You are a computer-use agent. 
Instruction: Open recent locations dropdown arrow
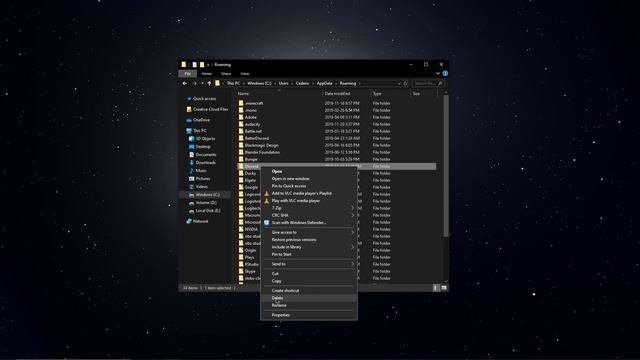point(202,83)
